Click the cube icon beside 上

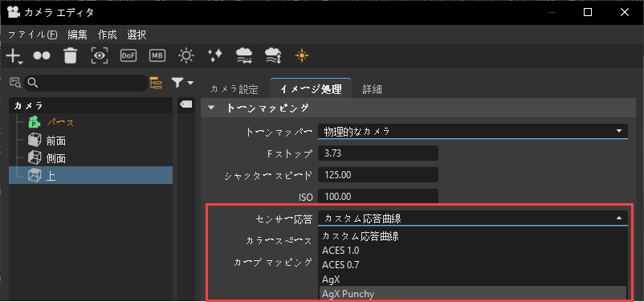[34, 175]
